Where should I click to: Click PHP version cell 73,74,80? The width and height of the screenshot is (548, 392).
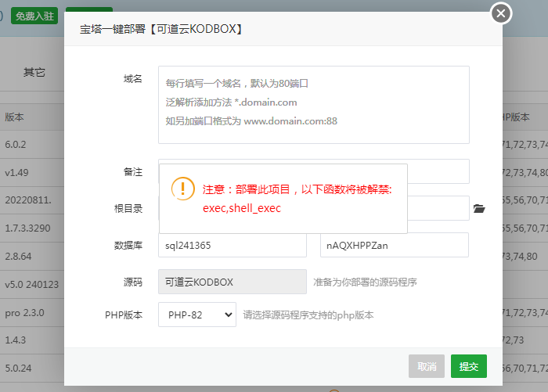point(520,257)
